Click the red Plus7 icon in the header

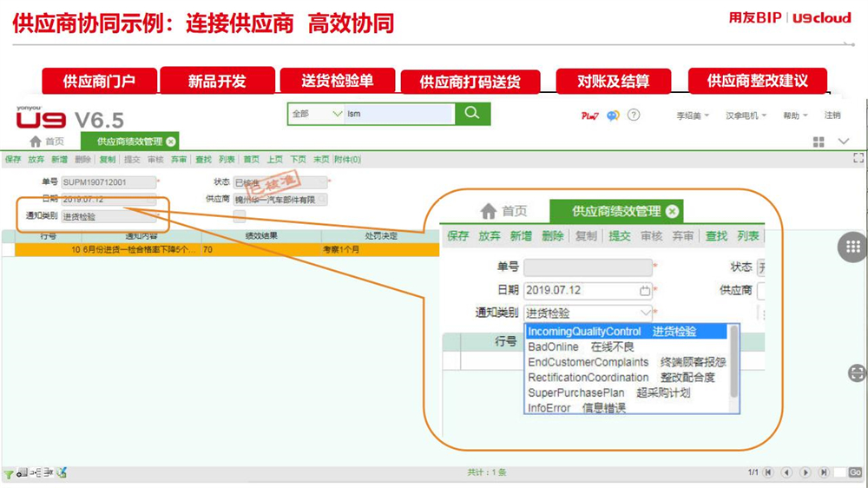(x=589, y=115)
